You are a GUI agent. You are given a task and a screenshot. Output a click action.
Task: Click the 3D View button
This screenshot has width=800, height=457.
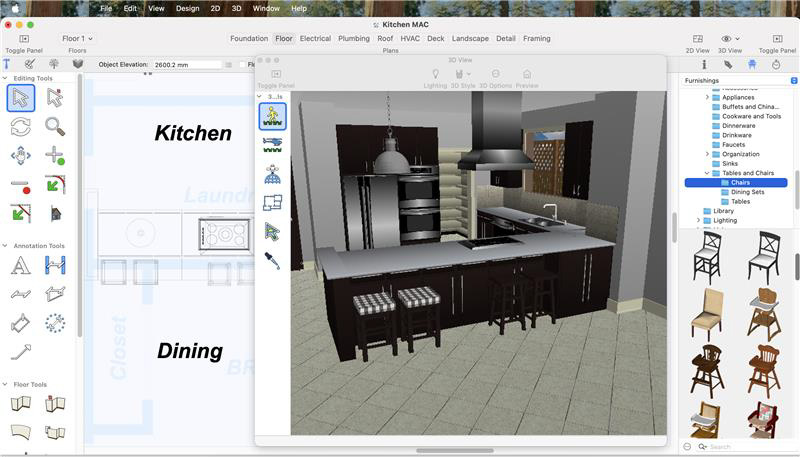click(730, 39)
